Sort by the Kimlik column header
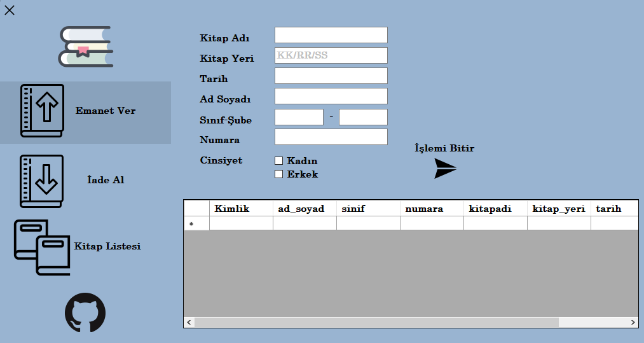This screenshot has width=644, height=343. pyautogui.click(x=241, y=209)
